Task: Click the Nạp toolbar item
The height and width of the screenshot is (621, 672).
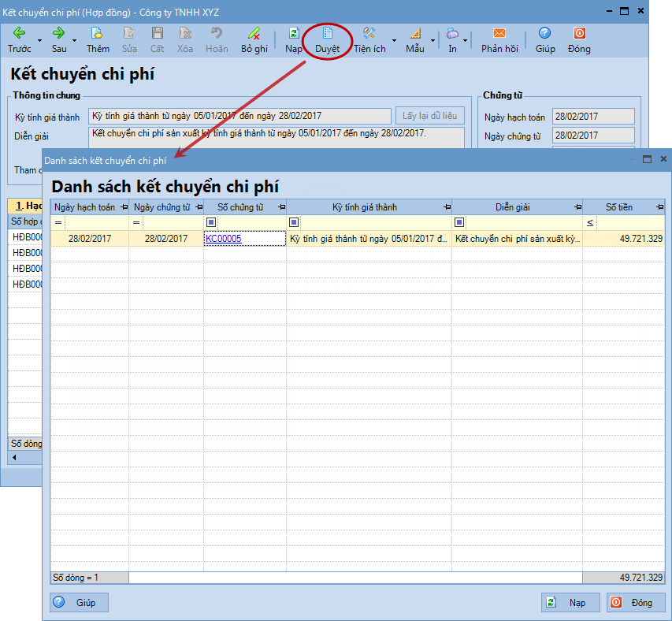Action: pyautogui.click(x=294, y=39)
